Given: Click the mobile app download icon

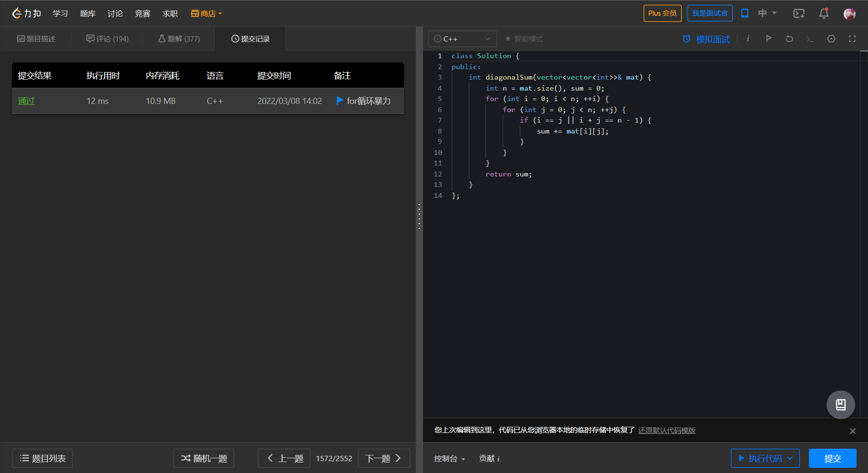Looking at the screenshot, I should [x=745, y=13].
